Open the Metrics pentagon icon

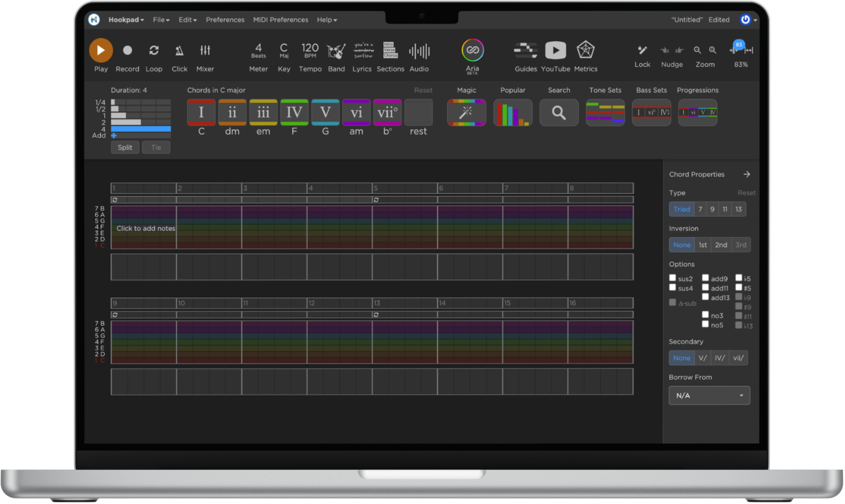click(585, 50)
